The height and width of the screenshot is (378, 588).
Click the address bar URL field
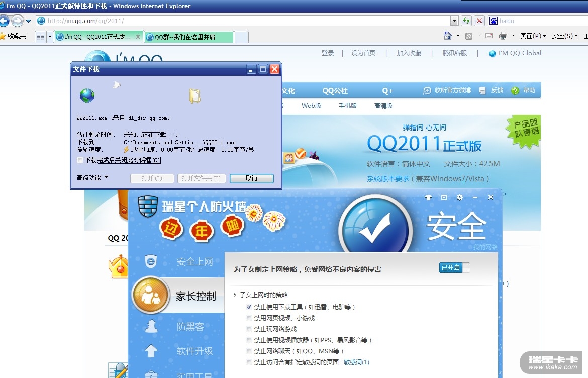coord(243,21)
